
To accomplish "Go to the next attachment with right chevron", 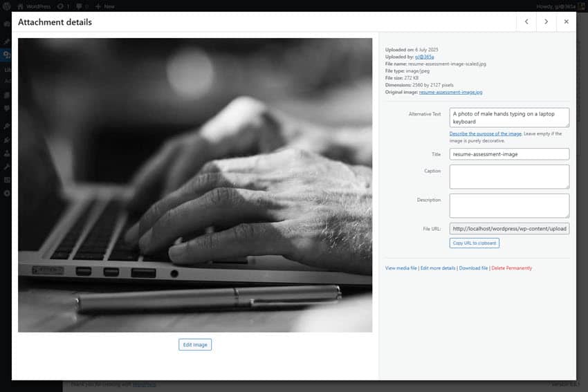I will point(546,22).
